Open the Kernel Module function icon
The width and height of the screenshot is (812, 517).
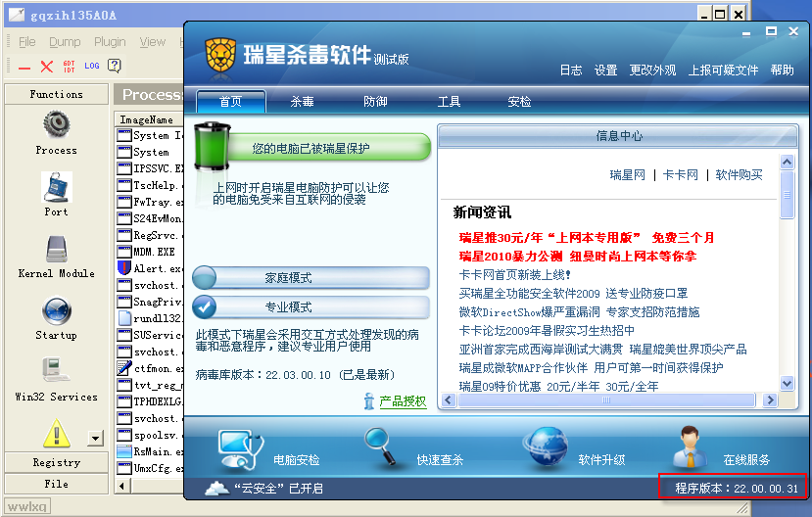[57, 250]
